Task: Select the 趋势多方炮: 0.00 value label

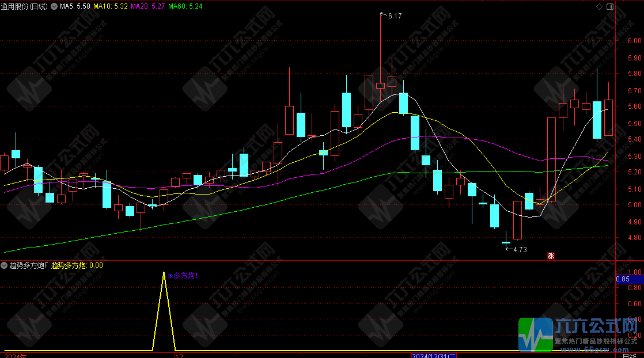Action: click(x=77, y=266)
